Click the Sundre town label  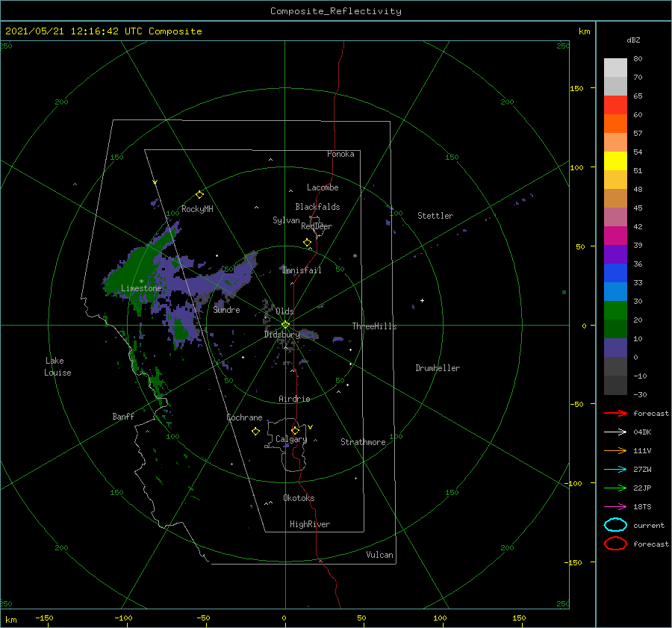(x=226, y=309)
